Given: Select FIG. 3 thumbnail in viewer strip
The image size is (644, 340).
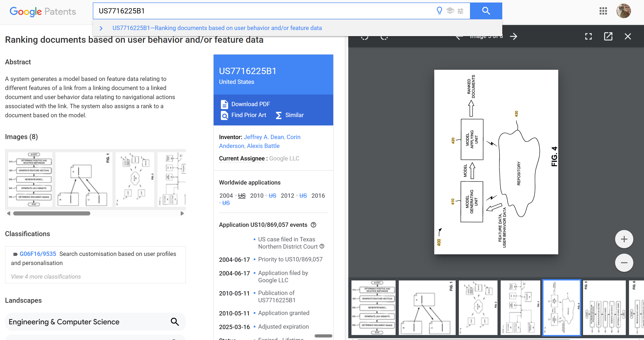Looking at the screenshot, I should pos(520,307).
